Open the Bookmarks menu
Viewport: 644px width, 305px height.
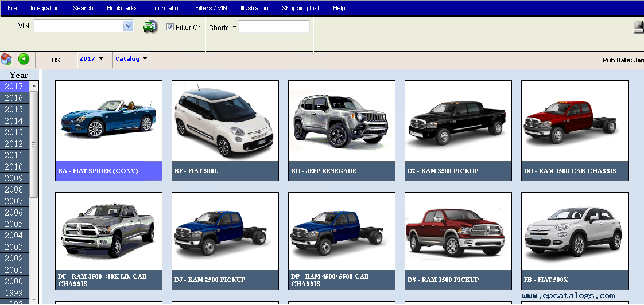pos(122,8)
